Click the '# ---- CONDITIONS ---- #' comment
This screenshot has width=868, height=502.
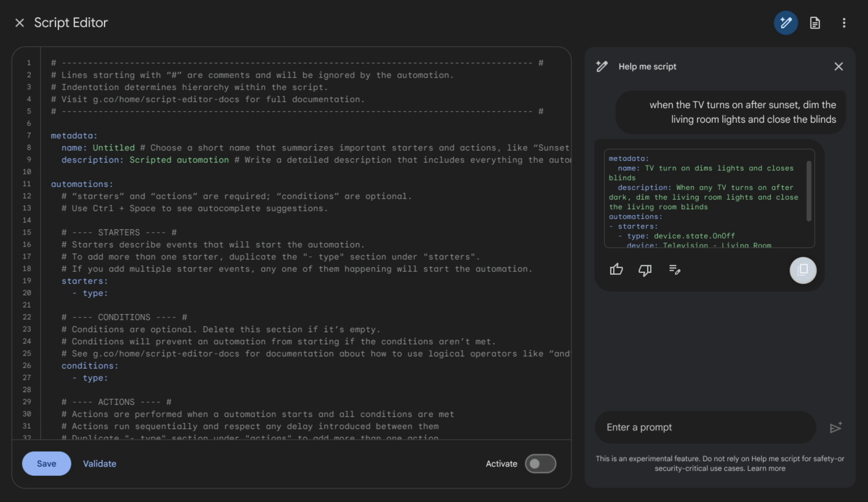pos(124,317)
